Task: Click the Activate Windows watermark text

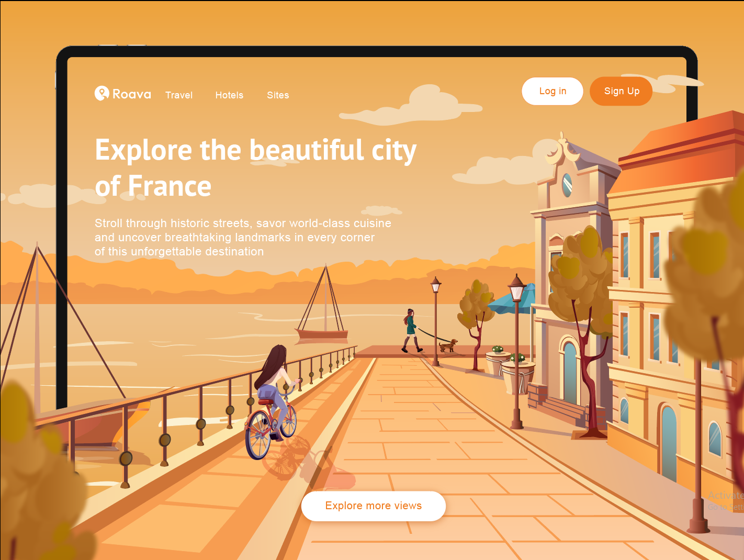Action: [x=726, y=494]
